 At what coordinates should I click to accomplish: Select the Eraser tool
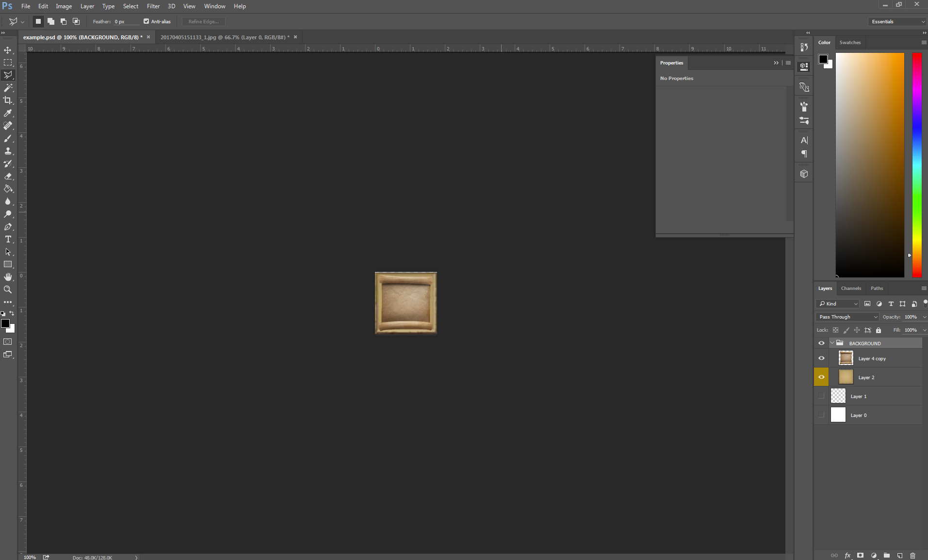point(8,176)
